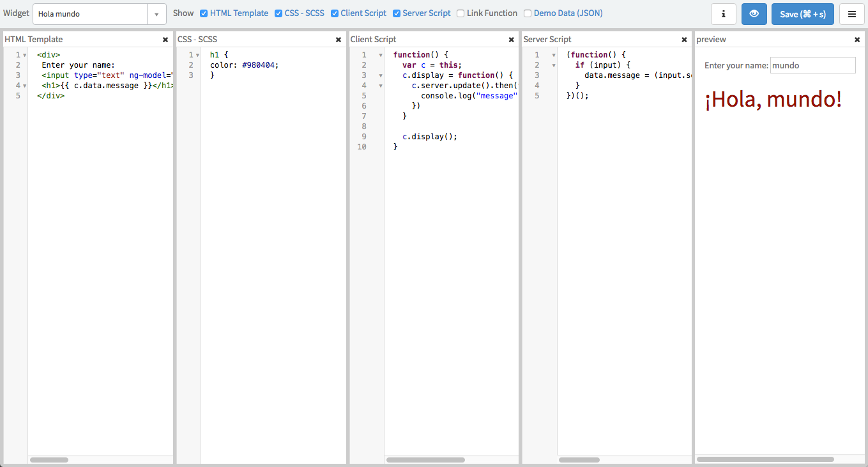Click the HTML Template label link

tap(239, 13)
